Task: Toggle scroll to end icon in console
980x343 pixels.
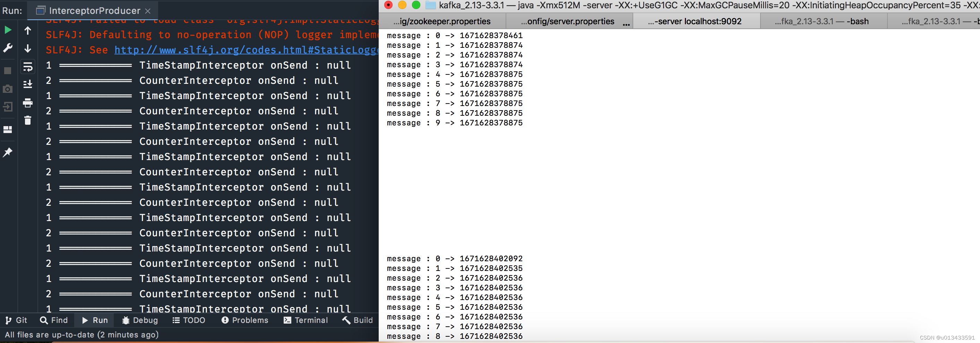Action: coord(28,84)
